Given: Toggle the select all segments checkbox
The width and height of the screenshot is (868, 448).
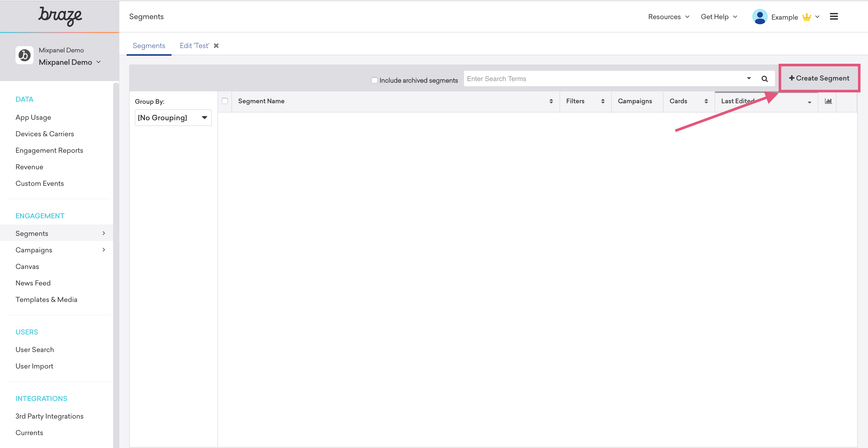Looking at the screenshot, I should pos(225,101).
